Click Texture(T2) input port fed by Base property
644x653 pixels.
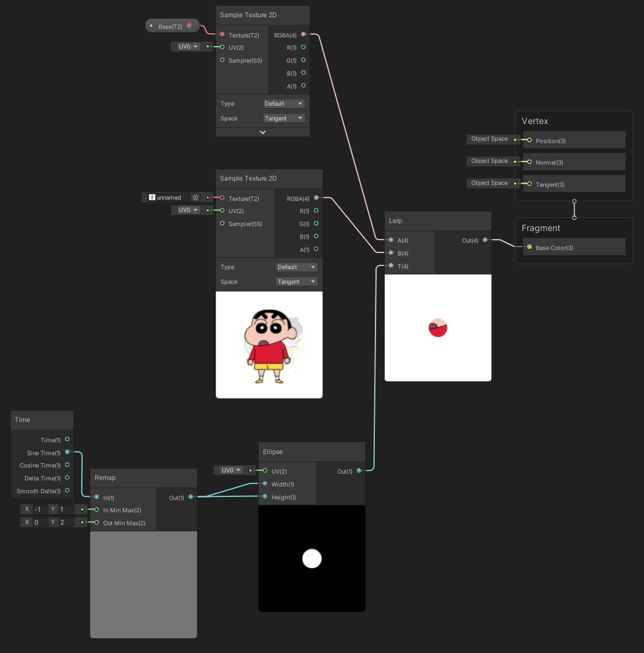coord(222,34)
